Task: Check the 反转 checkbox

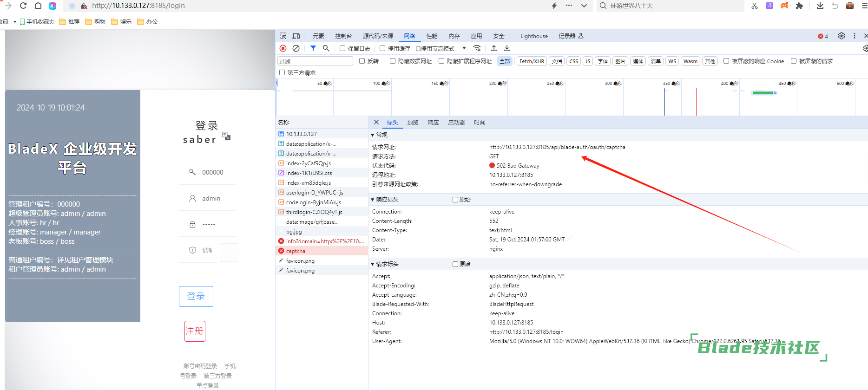Action: coord(362,61)
